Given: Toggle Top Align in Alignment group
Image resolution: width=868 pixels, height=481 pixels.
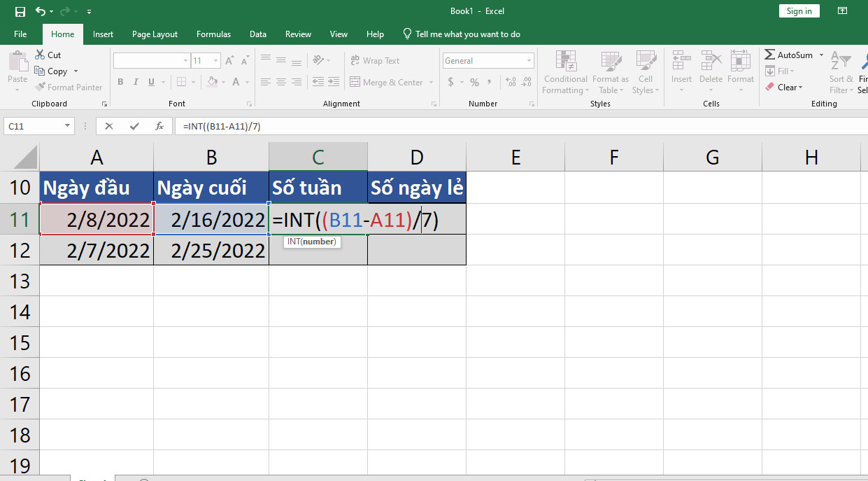Looking at the screenshot, I should point(265,60).
